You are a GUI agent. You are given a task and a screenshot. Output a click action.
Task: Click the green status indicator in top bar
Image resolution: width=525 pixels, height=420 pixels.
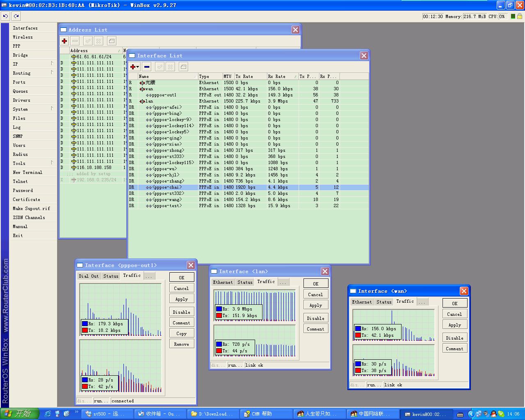point(513,16)
